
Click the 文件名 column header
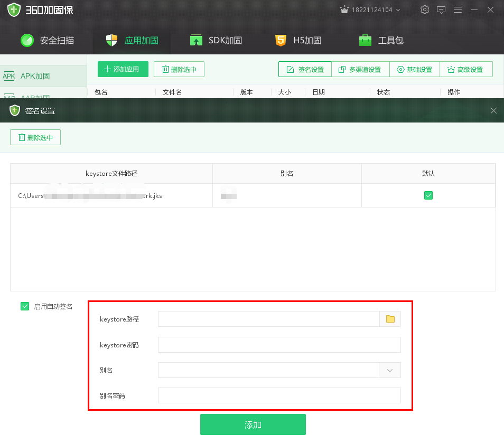click(172, 92)
